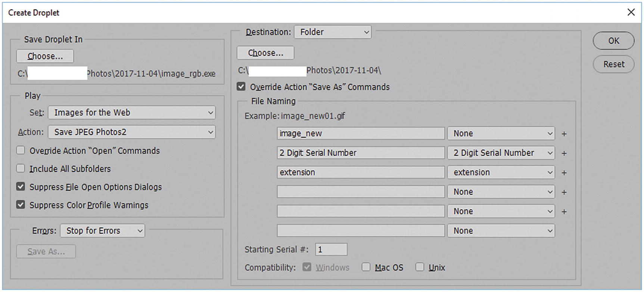Close the Create Droplet dialog

point(631,12)
